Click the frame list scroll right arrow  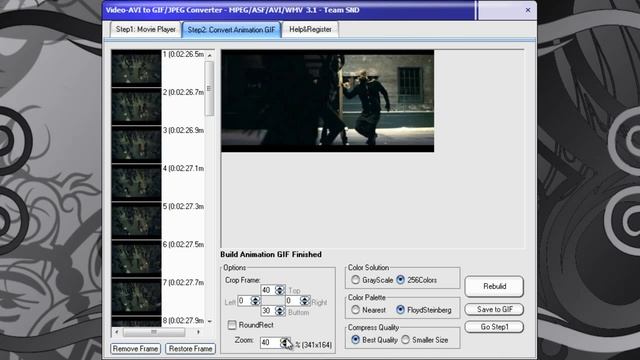[199, 332]
